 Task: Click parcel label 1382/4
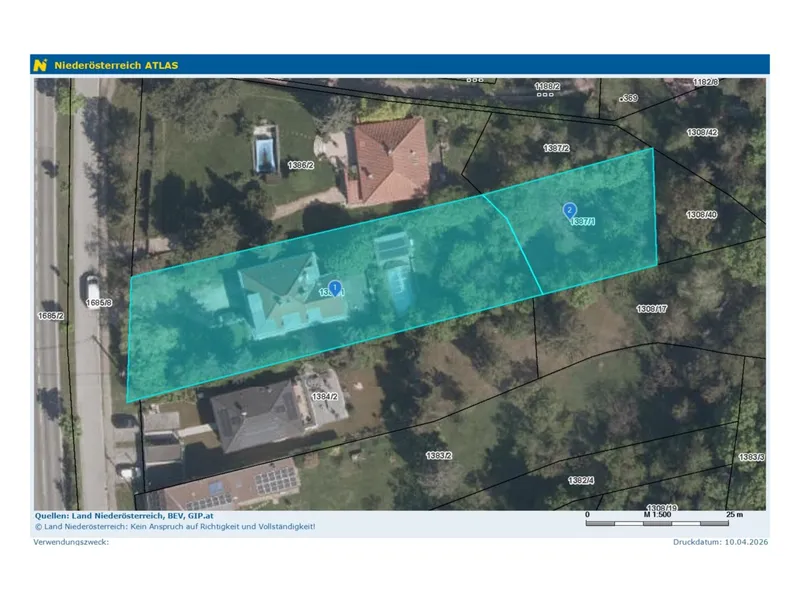581,480
